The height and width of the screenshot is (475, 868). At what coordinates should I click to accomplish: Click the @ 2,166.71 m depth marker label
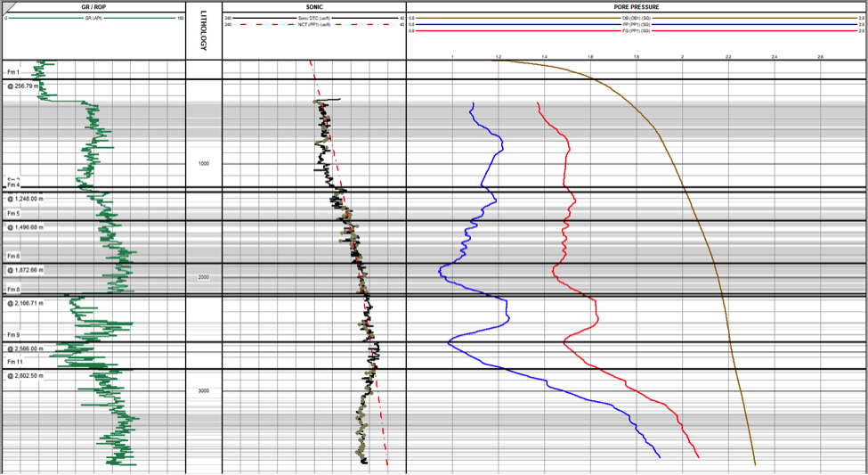25,303
